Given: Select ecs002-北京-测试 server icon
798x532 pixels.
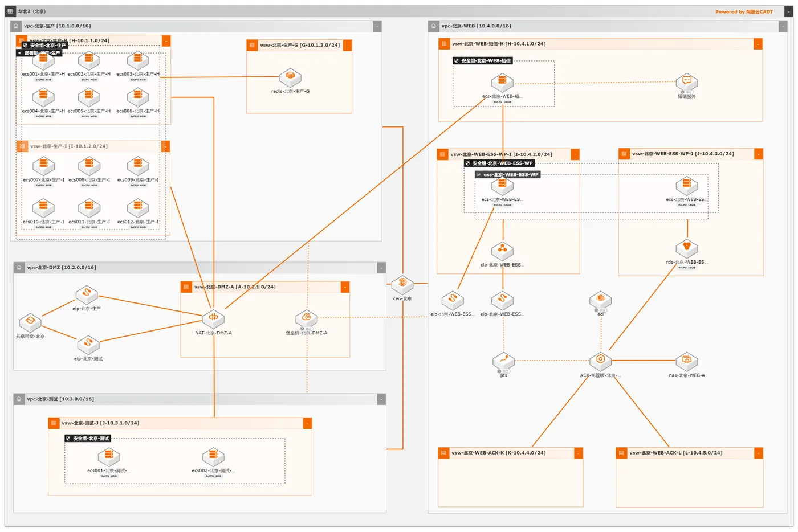Looking at the screenshot, I should (x=213, y=457).
